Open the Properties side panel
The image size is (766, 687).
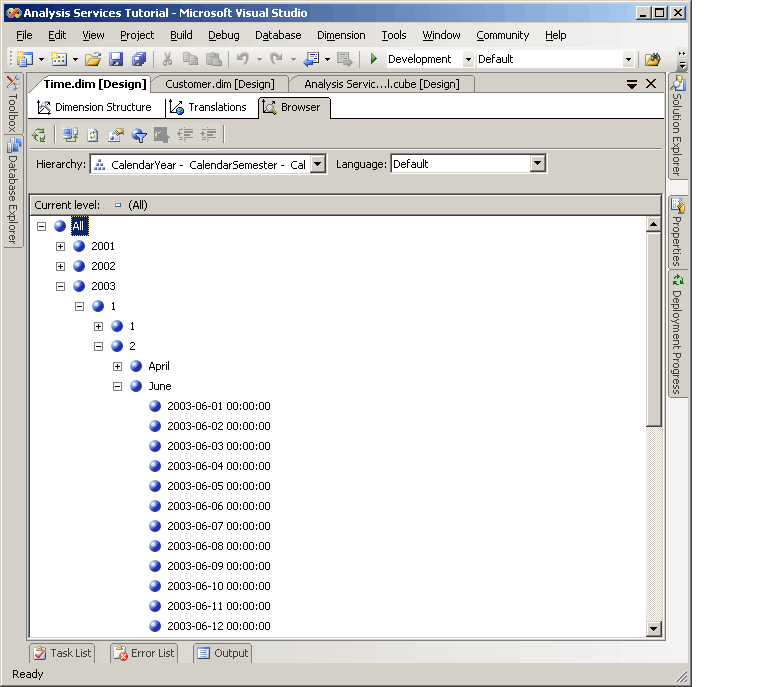tap(678, 232)
